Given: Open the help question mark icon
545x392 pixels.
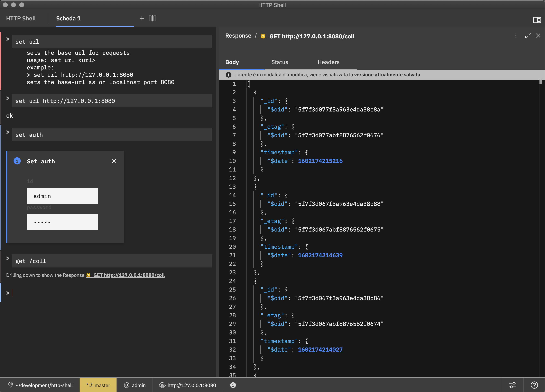Looking at the screenshot, I should tap(534, 385).
